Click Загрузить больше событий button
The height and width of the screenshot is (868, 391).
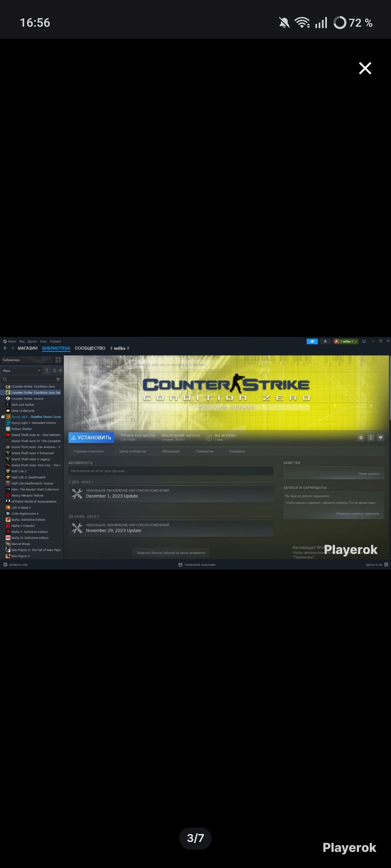coord(171,553)
